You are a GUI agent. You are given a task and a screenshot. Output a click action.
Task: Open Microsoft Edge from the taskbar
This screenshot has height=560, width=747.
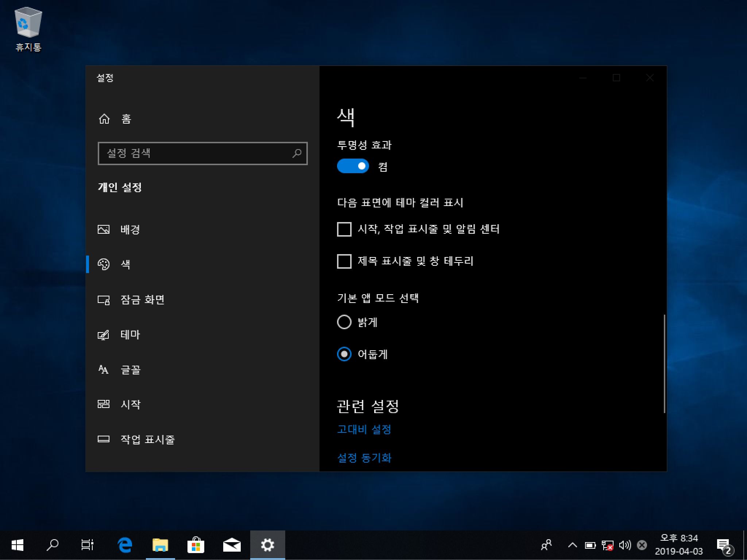point(125,545)
